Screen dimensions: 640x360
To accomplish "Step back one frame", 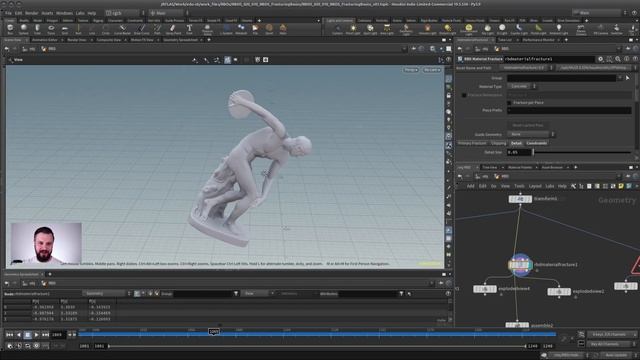I will [69, 335].
